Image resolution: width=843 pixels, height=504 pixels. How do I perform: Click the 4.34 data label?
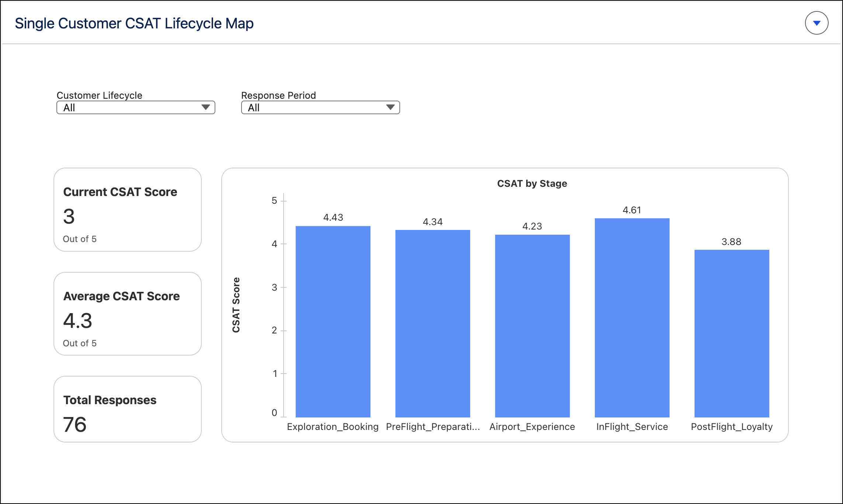pyautogui.click(x=433, y=222)
